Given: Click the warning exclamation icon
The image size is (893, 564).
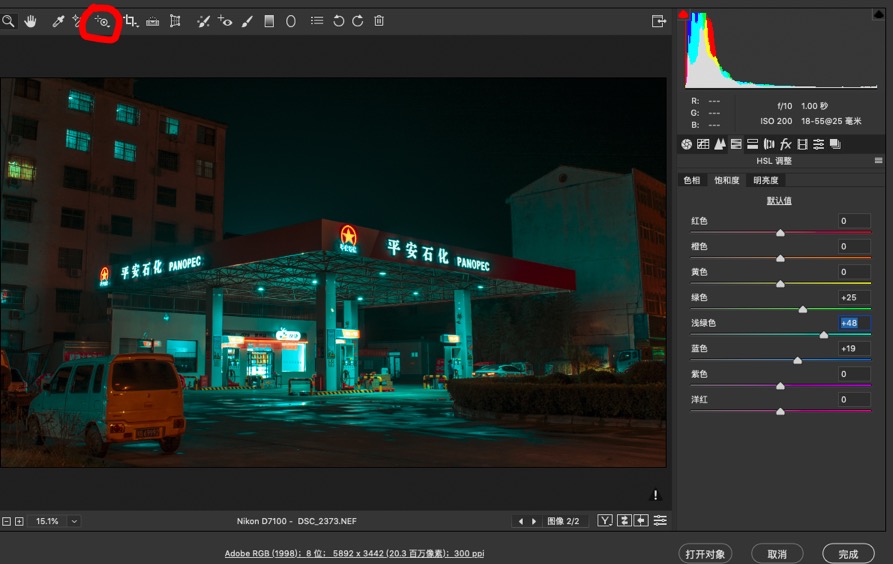Looking at the screenshot, I should click(x=656, y=495).
